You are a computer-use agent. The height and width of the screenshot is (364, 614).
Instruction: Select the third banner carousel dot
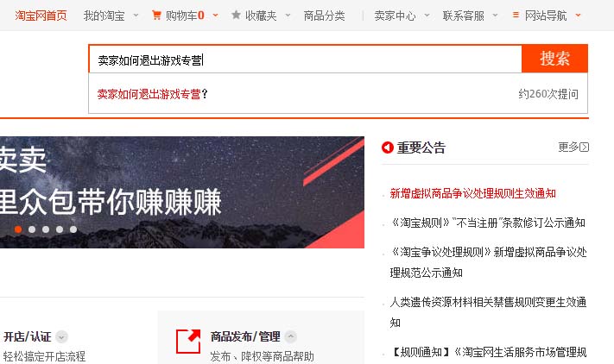(x=46, y=229)
